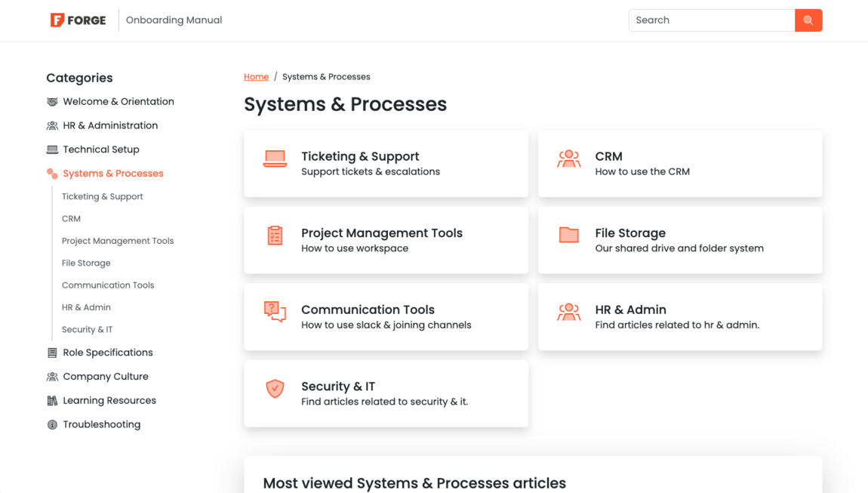Click the handshake icon beside Welcome & Orientation
Viewport: 868px width, 493px height.
52,101
